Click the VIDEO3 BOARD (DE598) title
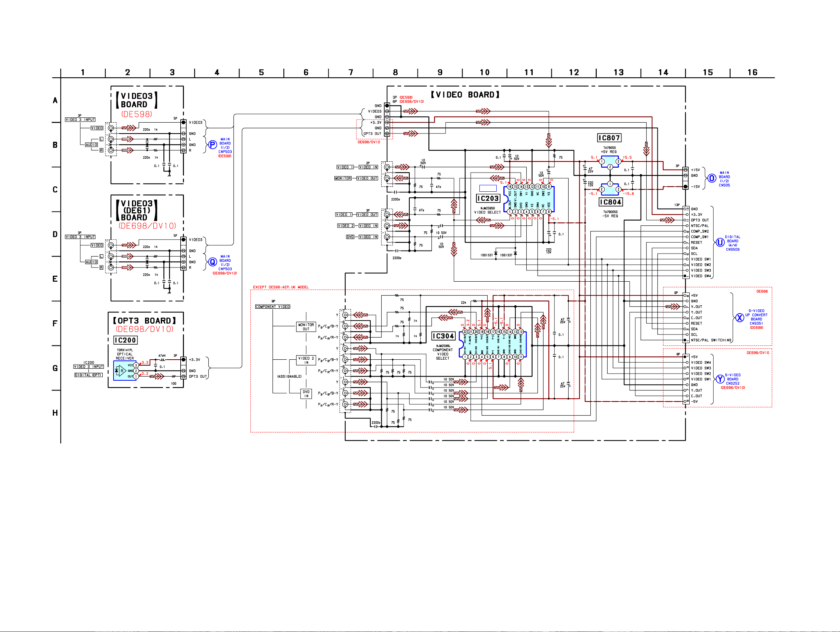Image resolution: width=840 pixels, height=632 pixels. (137, 100)
